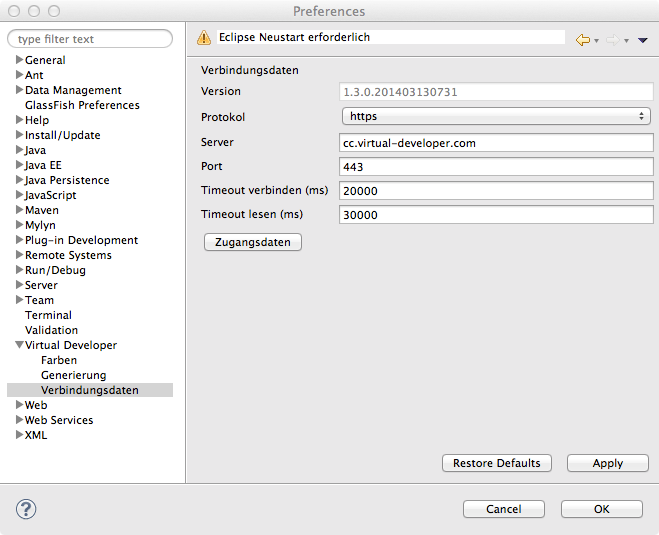Click the back navigation arrow icon

click(582, 40)
